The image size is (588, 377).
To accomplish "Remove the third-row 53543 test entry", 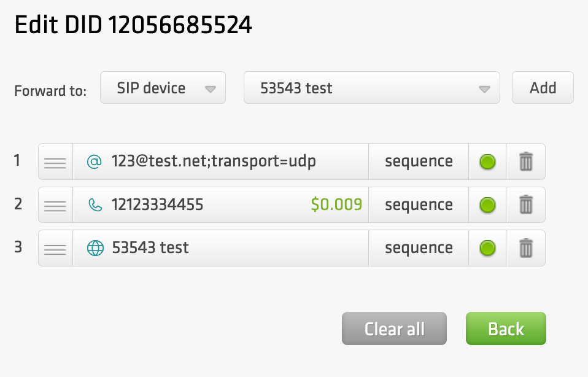I will coord(526,248).
